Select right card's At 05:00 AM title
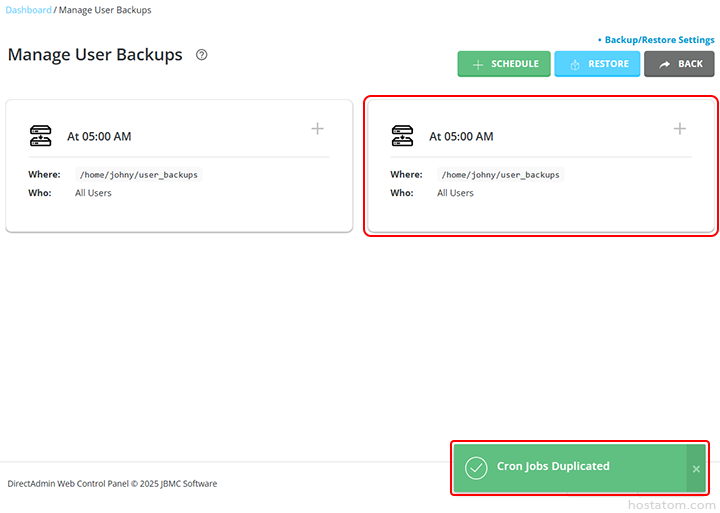720x513 pixels. pyautogui.click(x=461, y=137)
